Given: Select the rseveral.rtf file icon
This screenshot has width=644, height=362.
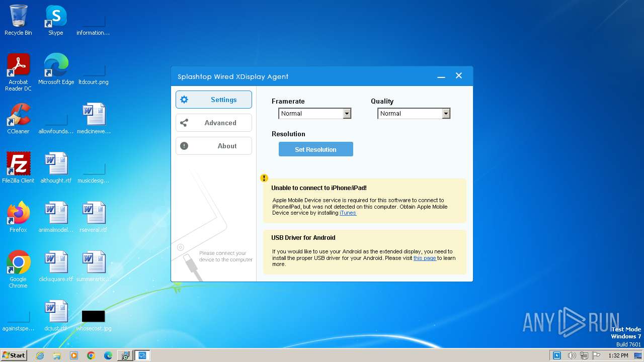Looking at the screenshot, I should 94,217.
